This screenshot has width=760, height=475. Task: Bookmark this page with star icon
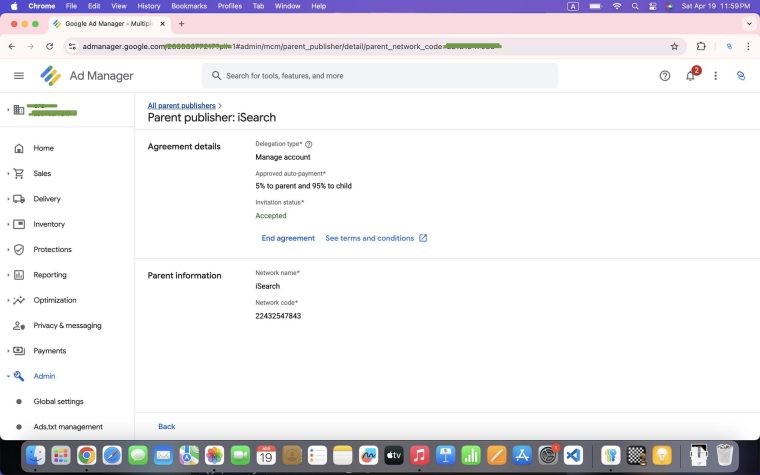tap(674, 47)
